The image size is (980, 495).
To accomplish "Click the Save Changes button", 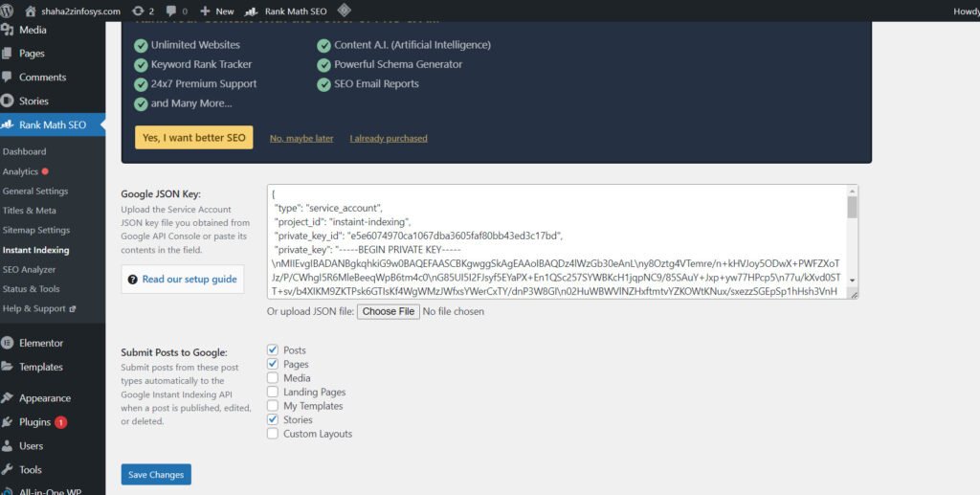I will coord(156,474).
